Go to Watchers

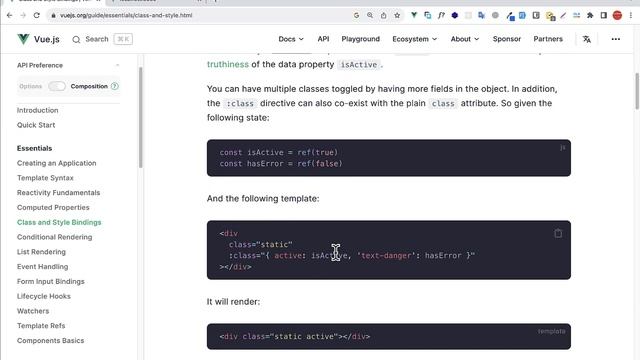[33, 311]
